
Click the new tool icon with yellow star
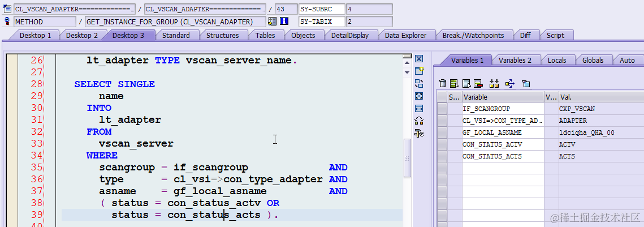pos(419,71)
